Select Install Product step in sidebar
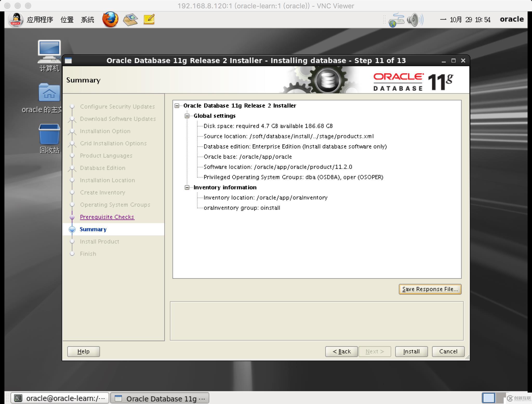Viewport: 532px width, 404px height. (x=99, y=241)
